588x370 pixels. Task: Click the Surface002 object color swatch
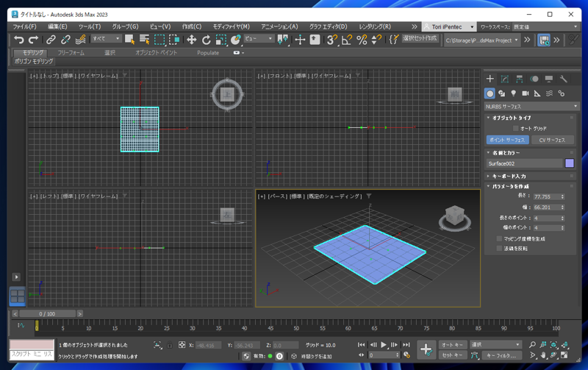tap(569, 163)
